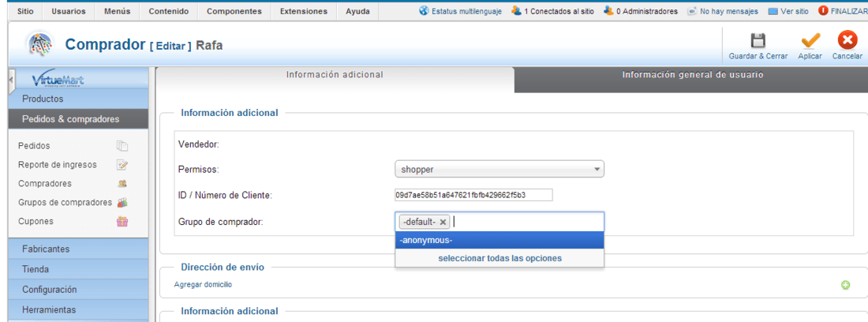Click the Cupones gift icon
The image size is (868, 322).
pos(122,221)
